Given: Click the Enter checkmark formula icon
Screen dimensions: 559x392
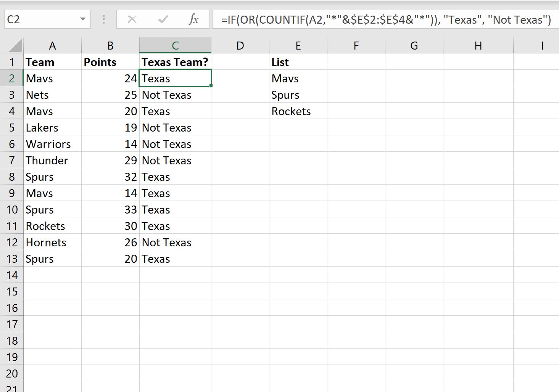Looking at the screenshot, I should point(163,19).
